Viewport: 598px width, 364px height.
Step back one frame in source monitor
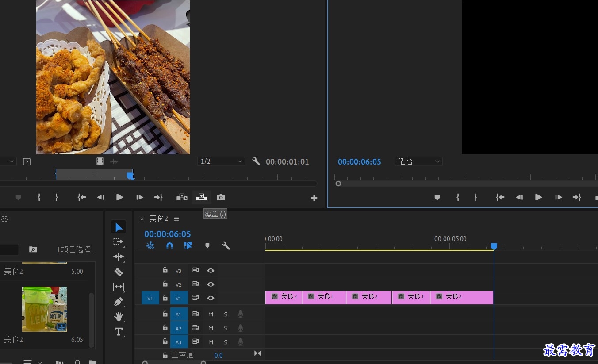coord(100,198)
